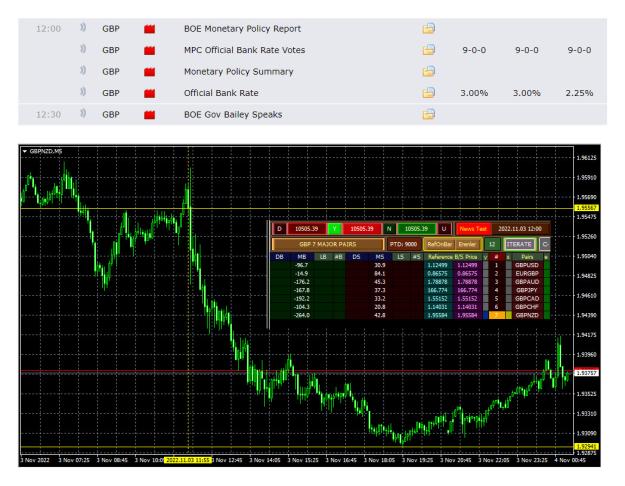
Task: Click red impact icon for Official Bank Rate
Action: tap(149, 93)
